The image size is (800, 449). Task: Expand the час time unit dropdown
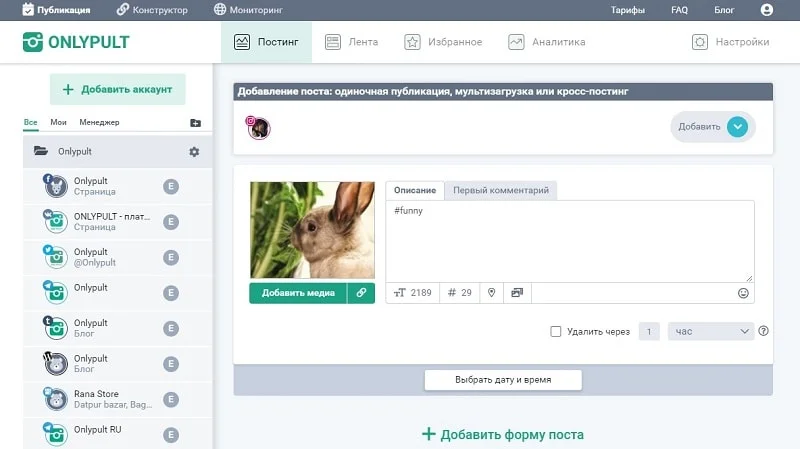point(711,331)
